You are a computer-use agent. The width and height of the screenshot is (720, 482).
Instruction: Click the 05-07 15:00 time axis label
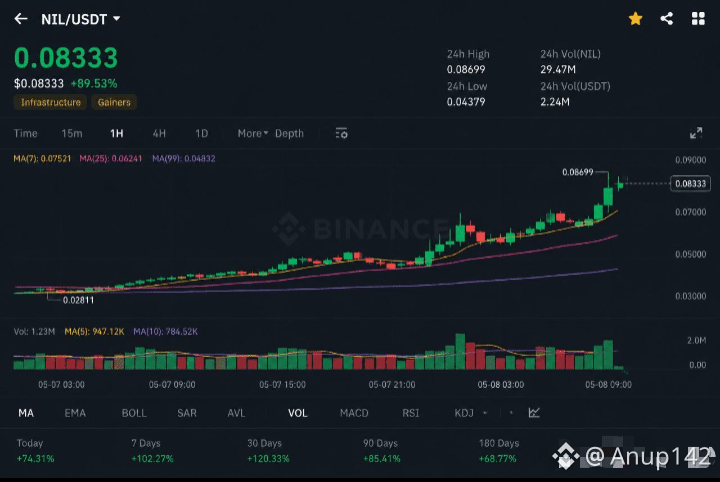tap(282, 385)
